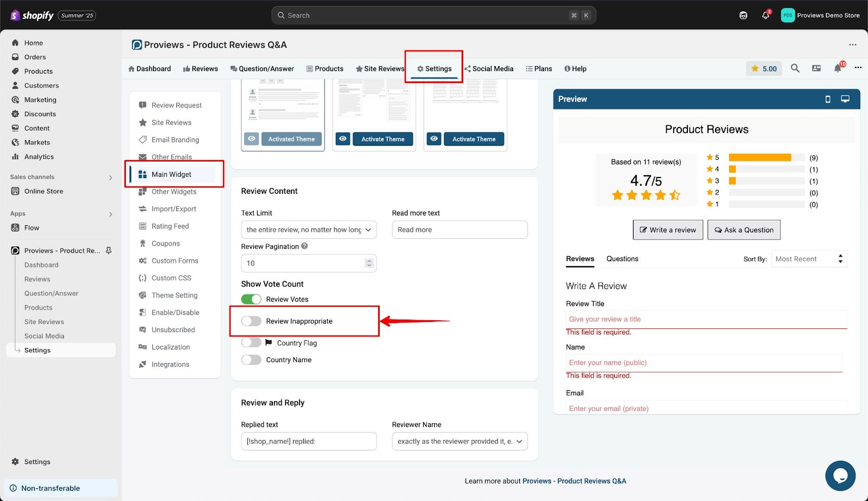
Task: Open the page header three-dot menu
Action: click(853, 45)
